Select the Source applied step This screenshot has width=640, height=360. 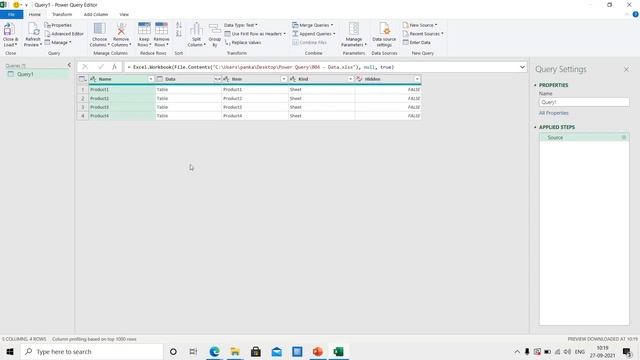click(584, 138)
